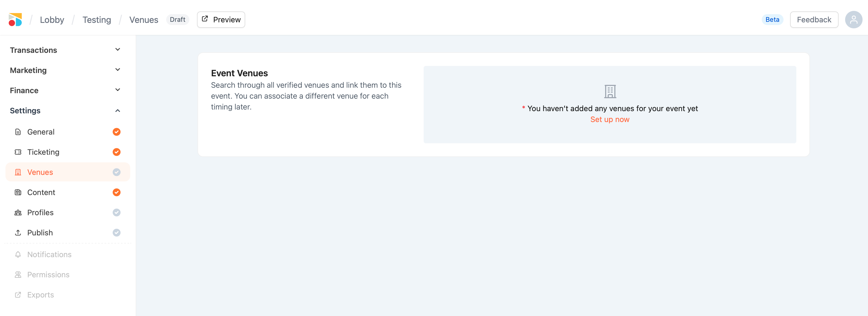Image resolution: width=868 pixels, height=316 pixels.
Task: Click the Set up now link
Action: pos(609,119)
